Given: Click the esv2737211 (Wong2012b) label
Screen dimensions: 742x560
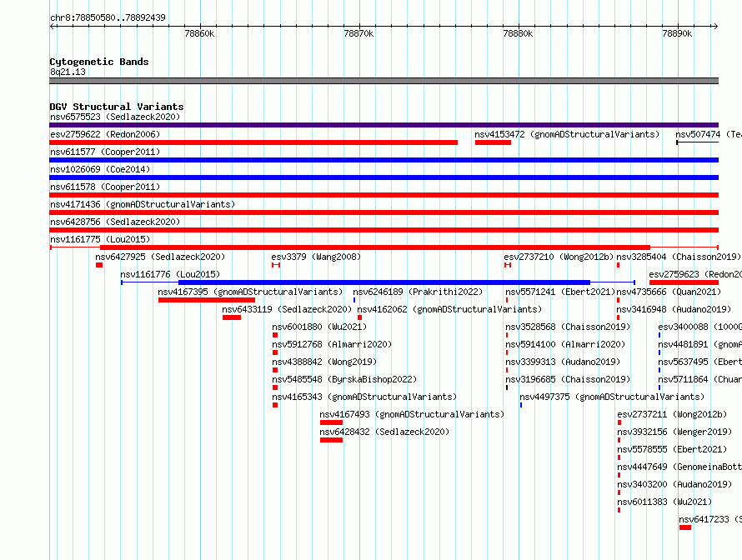Looking at the screenshot, I should click(x=672, y=414).
